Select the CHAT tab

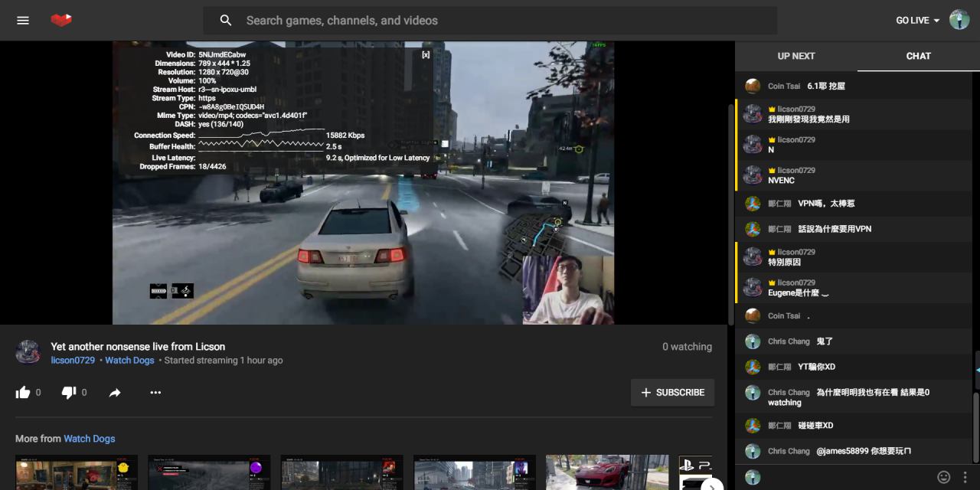[x=918, y=56]
